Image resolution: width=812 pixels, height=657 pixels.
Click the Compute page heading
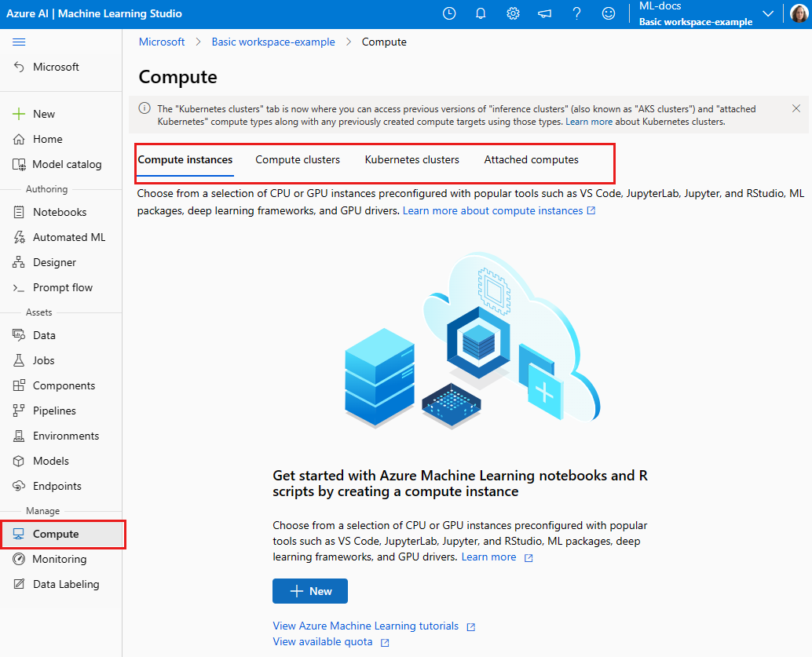click(177, 77)
